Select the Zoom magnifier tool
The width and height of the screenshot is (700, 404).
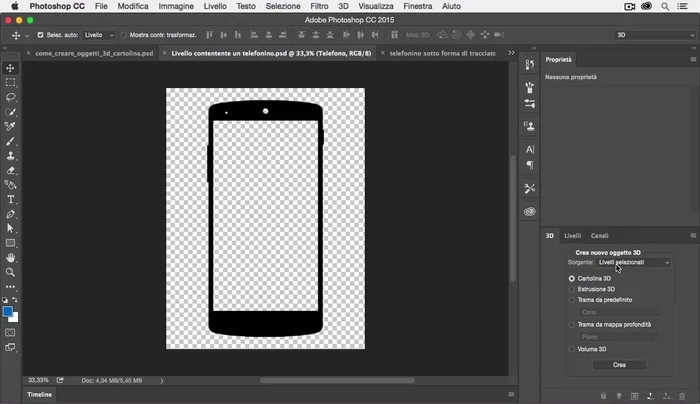(11, 272)
